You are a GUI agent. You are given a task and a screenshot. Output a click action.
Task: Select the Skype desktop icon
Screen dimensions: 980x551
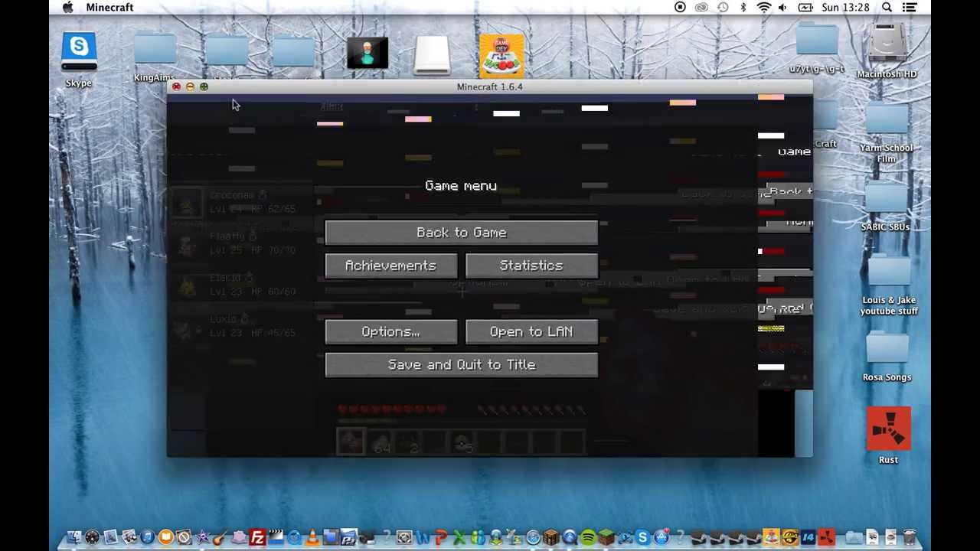[x=79, y=54]
